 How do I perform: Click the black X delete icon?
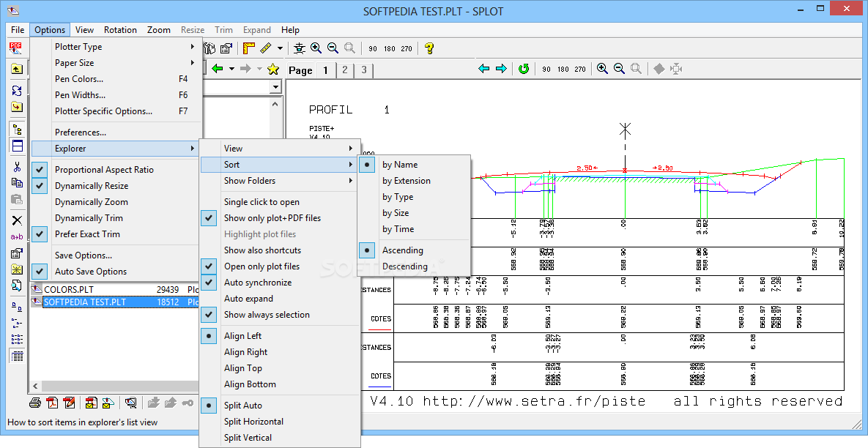pyautogui.click(x=17, y=220)
